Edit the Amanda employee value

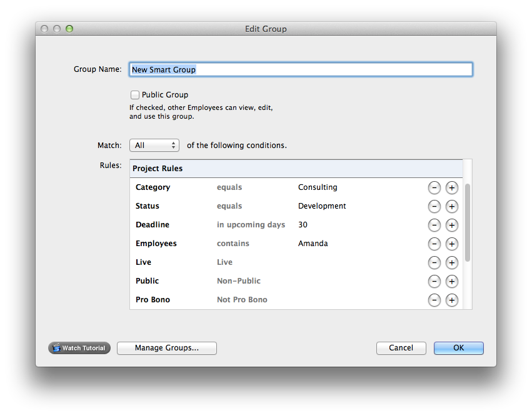tap(313, 244)
